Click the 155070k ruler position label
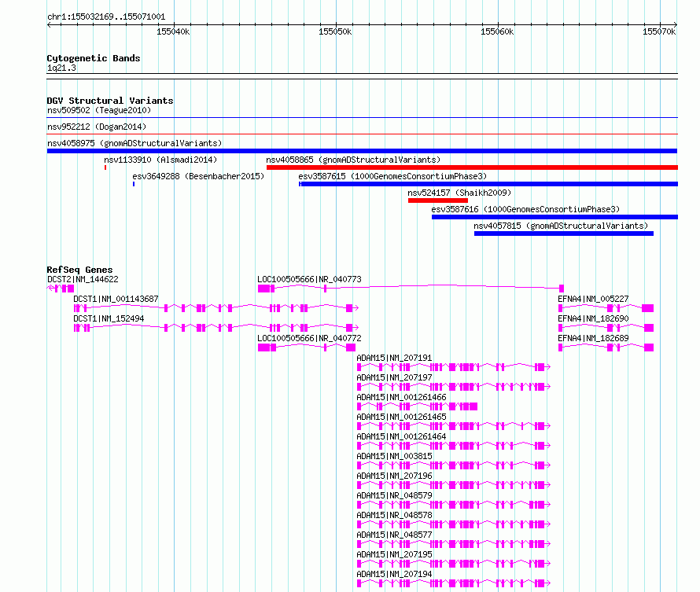Image resolution: width=700 pixels, height=592 pixels. 659,31
